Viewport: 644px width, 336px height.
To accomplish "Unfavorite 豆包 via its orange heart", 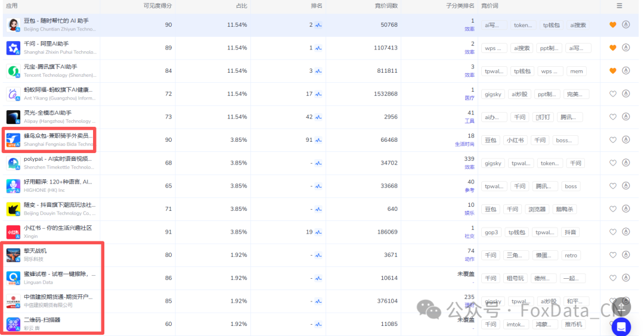I will click(612, 25).
